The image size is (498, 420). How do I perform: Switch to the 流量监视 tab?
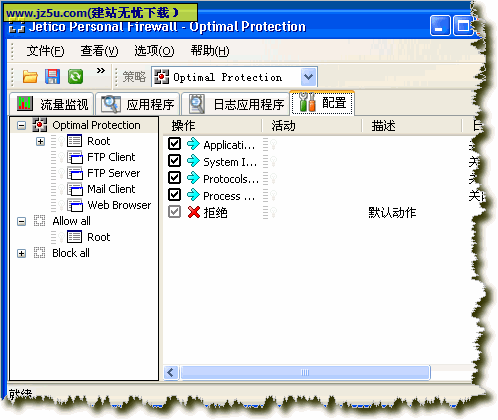52,104
